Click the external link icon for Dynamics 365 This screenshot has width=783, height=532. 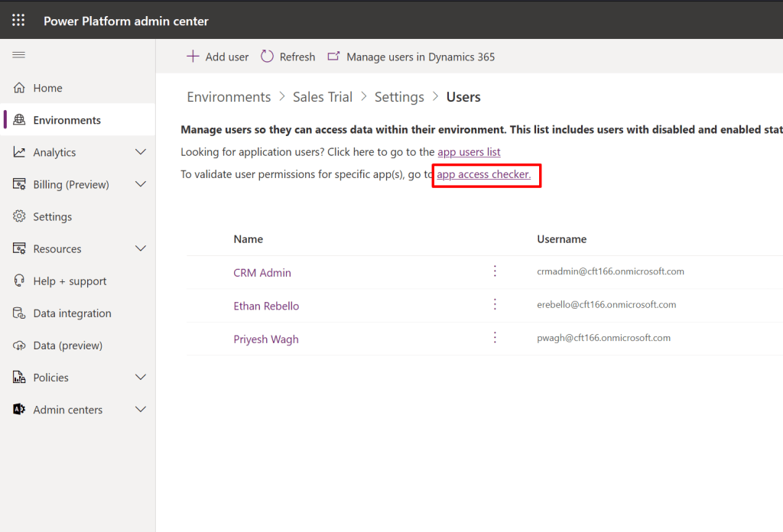333,57
